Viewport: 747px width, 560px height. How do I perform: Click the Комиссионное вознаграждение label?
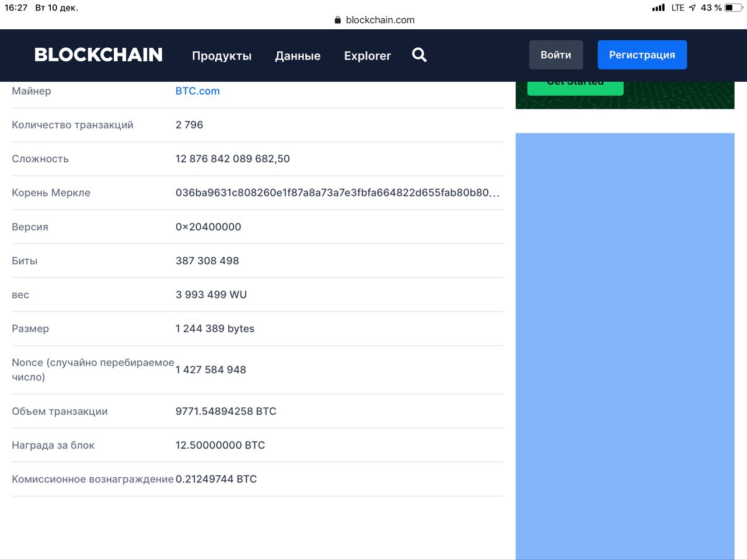coord(93,479)
